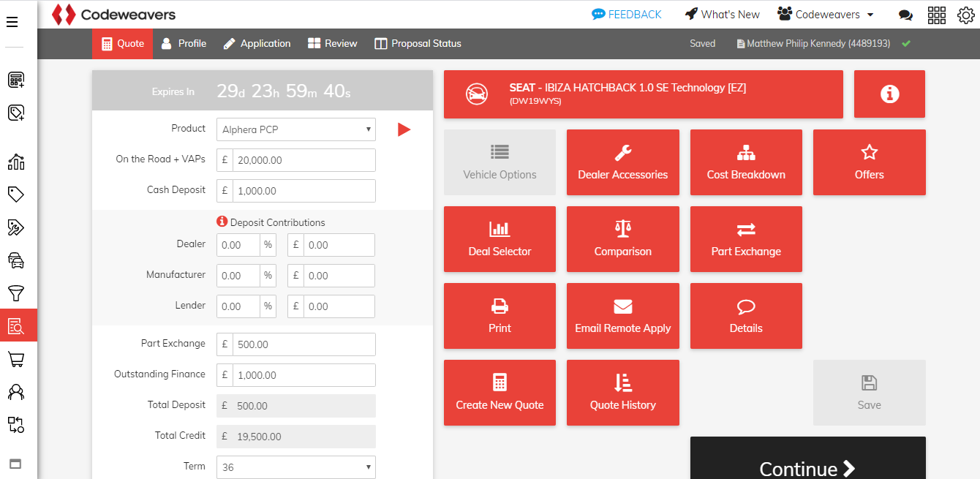Open the chat bubbles icon in header
980x479 pixels.
[x=905, y=15]
